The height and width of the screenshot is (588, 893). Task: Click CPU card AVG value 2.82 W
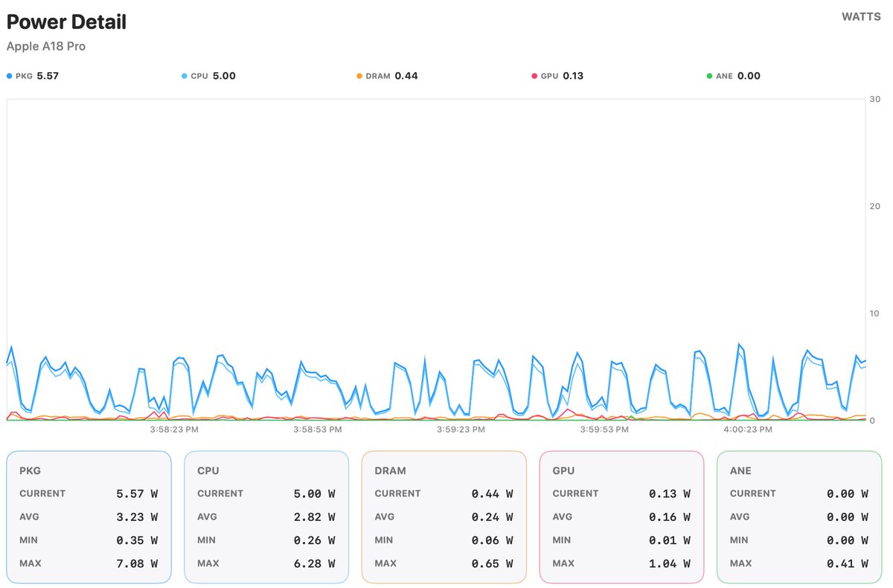[x=315, y=517]
